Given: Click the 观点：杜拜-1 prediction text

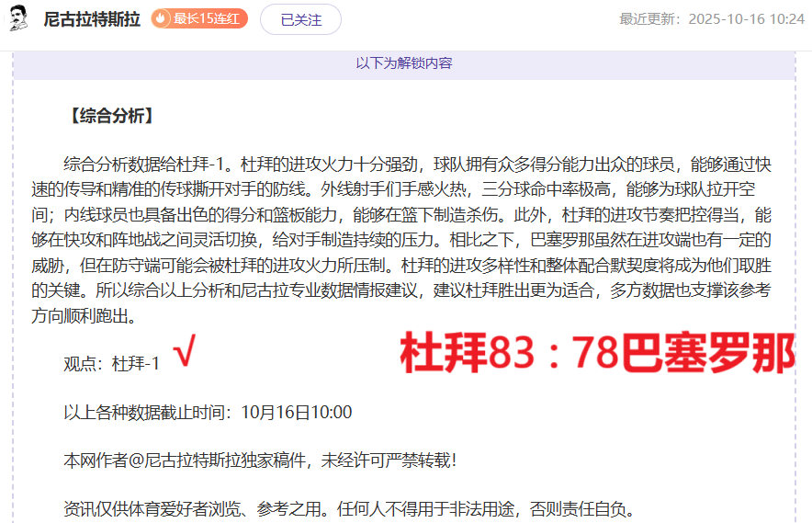Looking at the screenshot, I should coord(112,364).
